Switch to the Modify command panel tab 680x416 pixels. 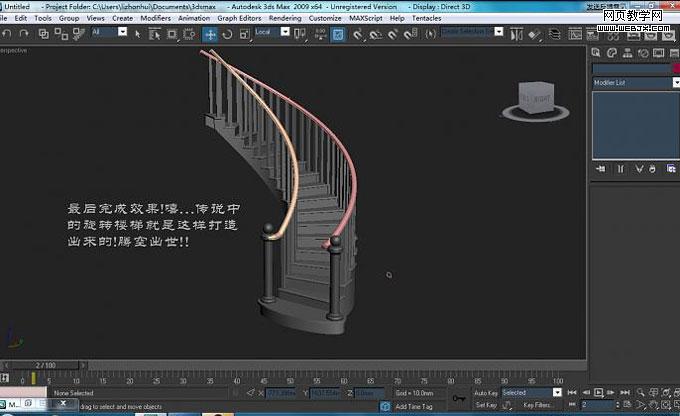tap(612, 53)
